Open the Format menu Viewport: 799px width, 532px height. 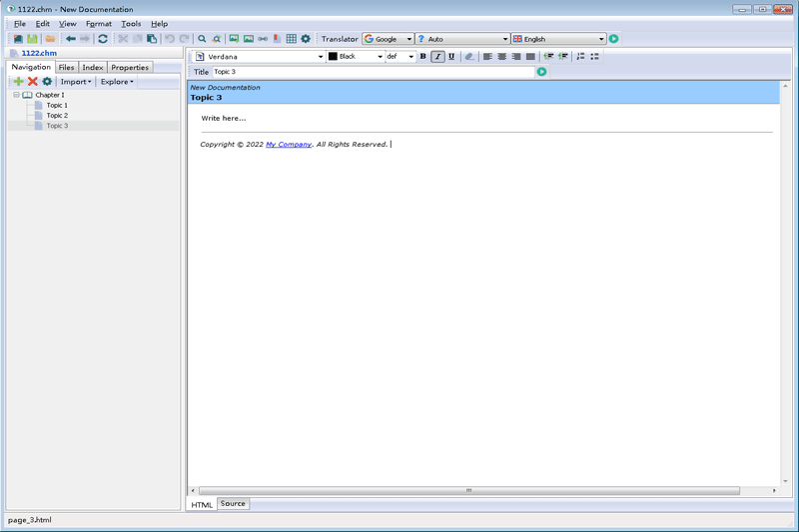98,23
